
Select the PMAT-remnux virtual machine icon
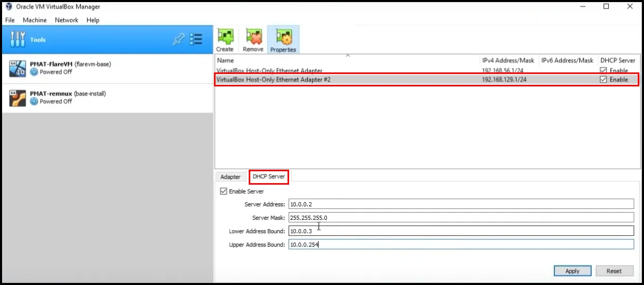pyautogui.click(x=18, y=98)
